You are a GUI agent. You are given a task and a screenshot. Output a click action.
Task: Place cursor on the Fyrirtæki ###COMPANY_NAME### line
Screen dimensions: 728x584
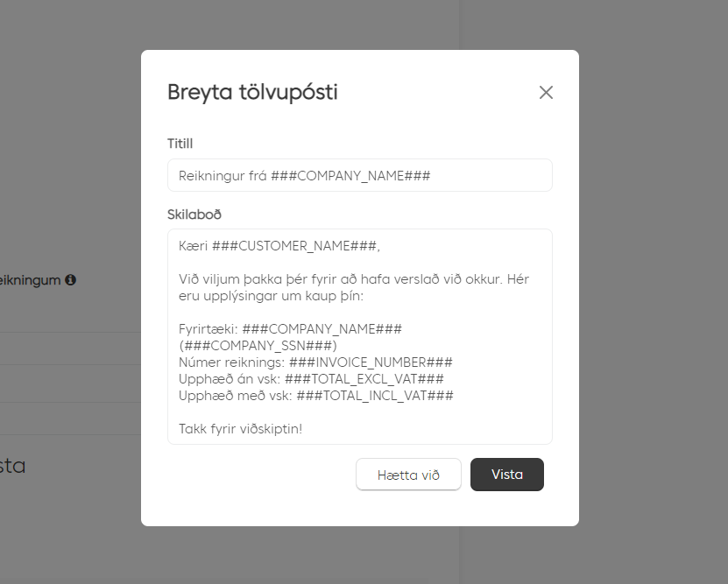coord(290,329)
